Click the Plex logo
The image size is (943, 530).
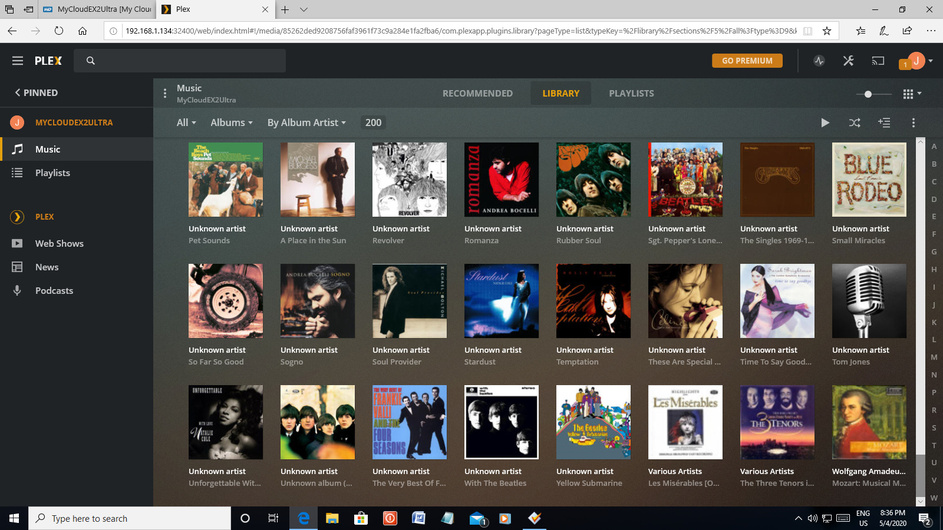[x=48, y=61]
